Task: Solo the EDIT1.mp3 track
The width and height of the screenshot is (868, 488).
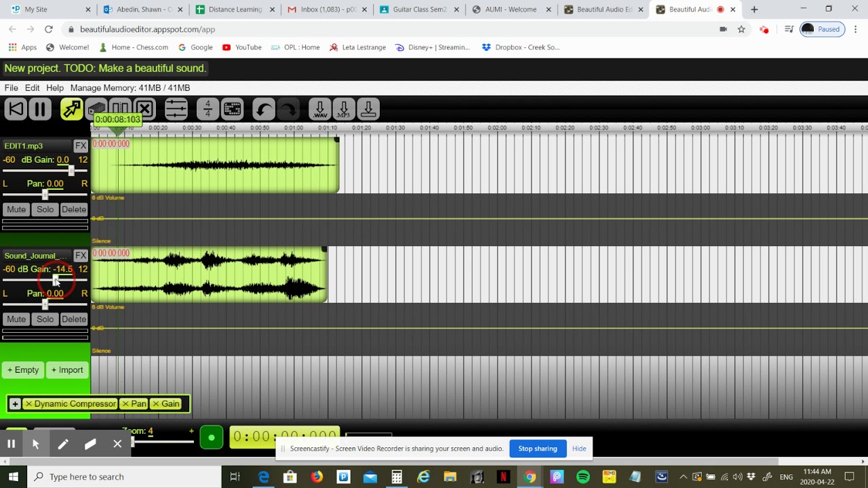Action: (x=45, y=209)
